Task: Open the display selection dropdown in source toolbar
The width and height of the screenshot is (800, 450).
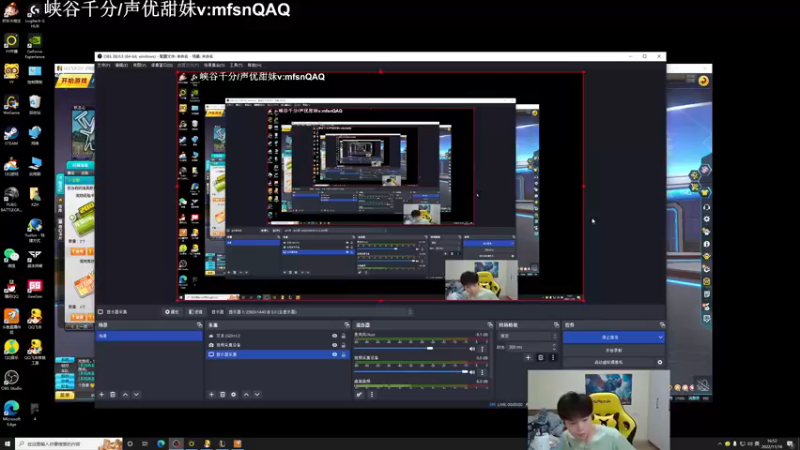Action: click(319, 312)
